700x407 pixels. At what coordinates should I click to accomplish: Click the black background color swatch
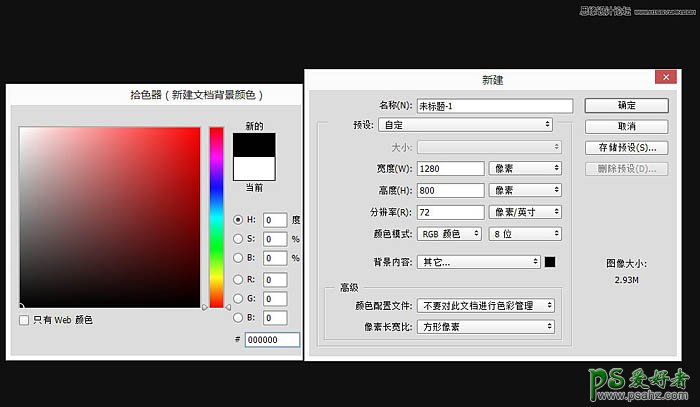(x=549, y=262)
